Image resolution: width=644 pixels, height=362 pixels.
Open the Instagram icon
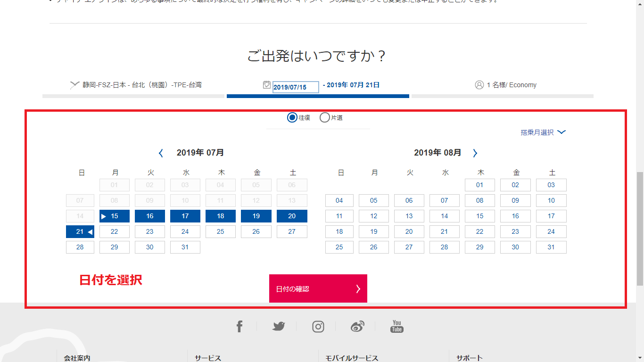click(x=318, y=326)
